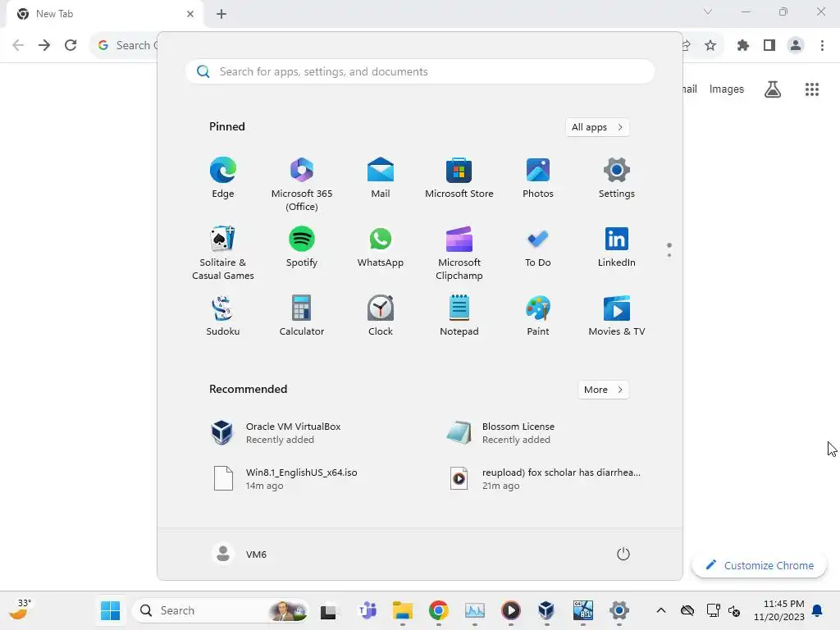Open the Mail app
Screen dimensions: 840x630
[x=381, y=178]
